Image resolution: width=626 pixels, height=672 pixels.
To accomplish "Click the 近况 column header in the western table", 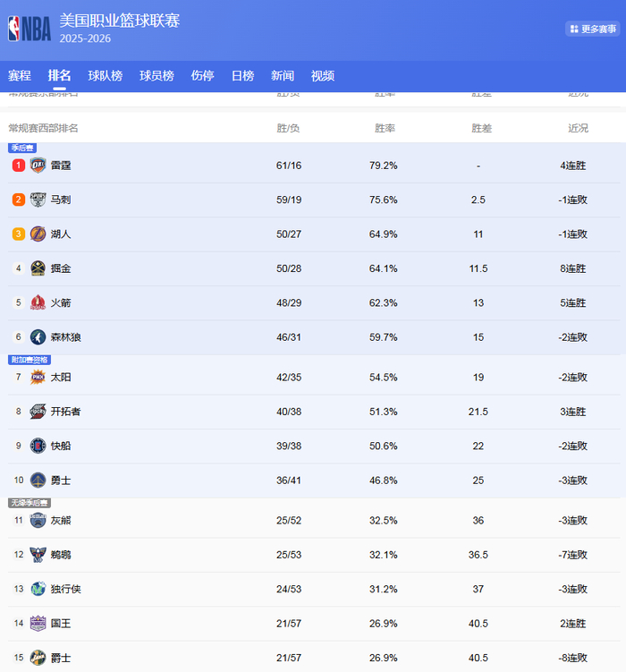I will click(x=579, y=128).
